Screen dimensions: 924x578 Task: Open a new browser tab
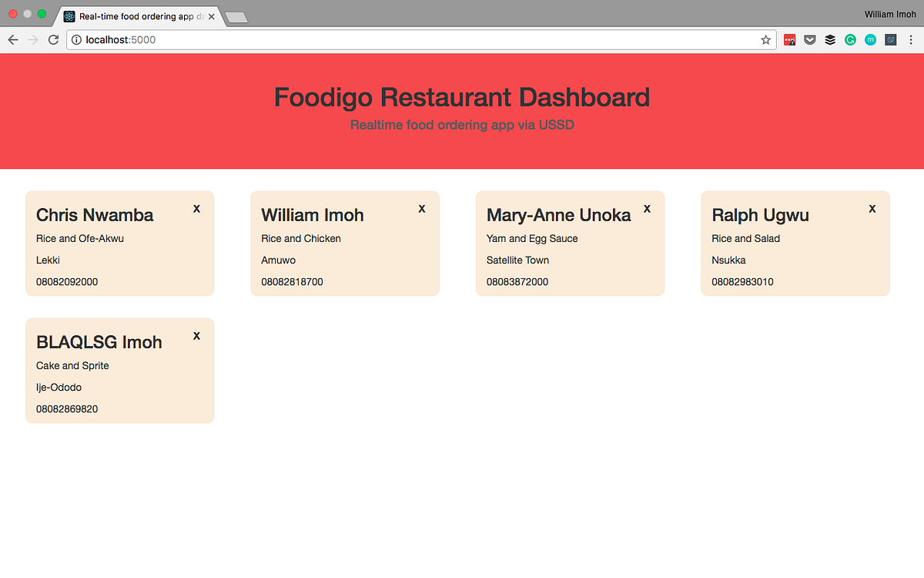236,15
